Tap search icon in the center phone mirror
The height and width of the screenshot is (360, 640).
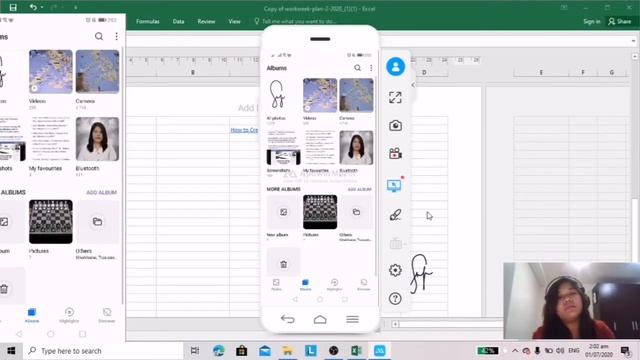[358, 68]
